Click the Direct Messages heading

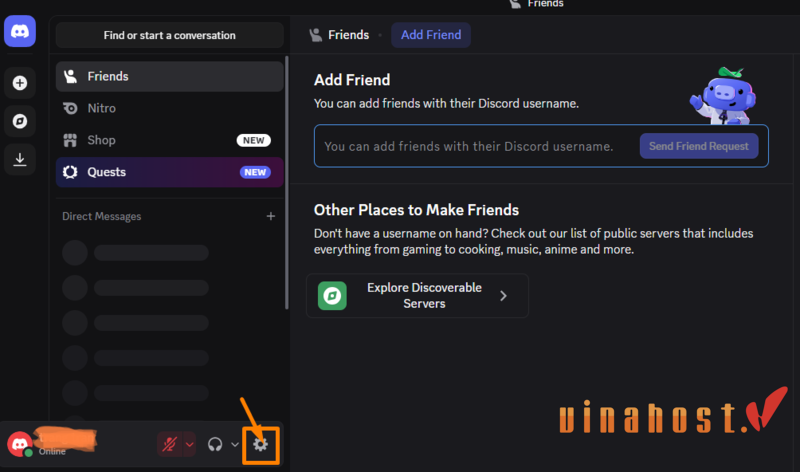102,216
